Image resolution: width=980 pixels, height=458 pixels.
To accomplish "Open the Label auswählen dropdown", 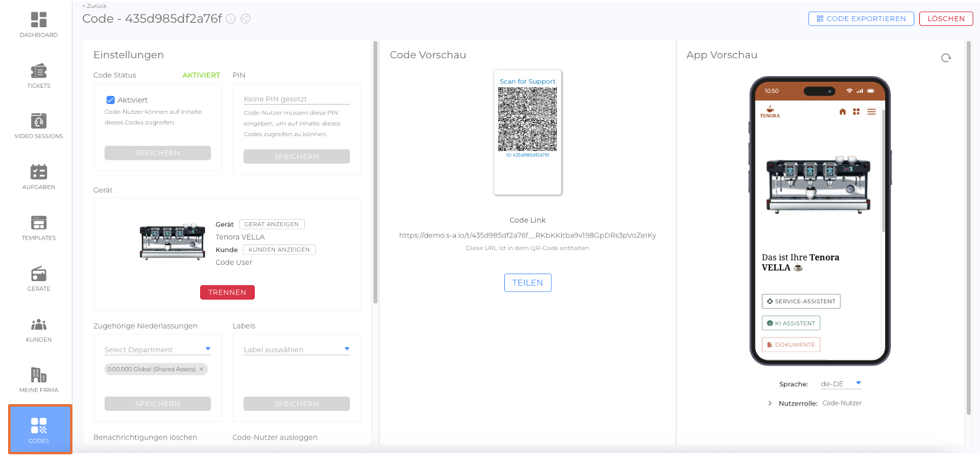I will (x=296, y=350).
